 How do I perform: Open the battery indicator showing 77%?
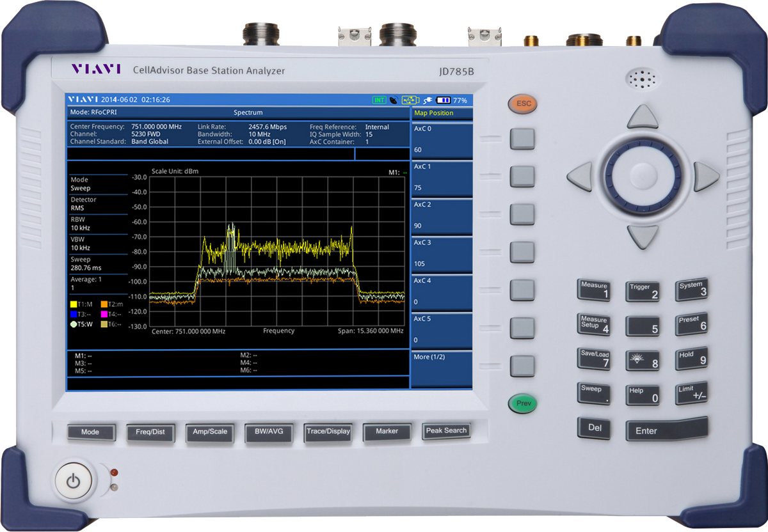443,100
